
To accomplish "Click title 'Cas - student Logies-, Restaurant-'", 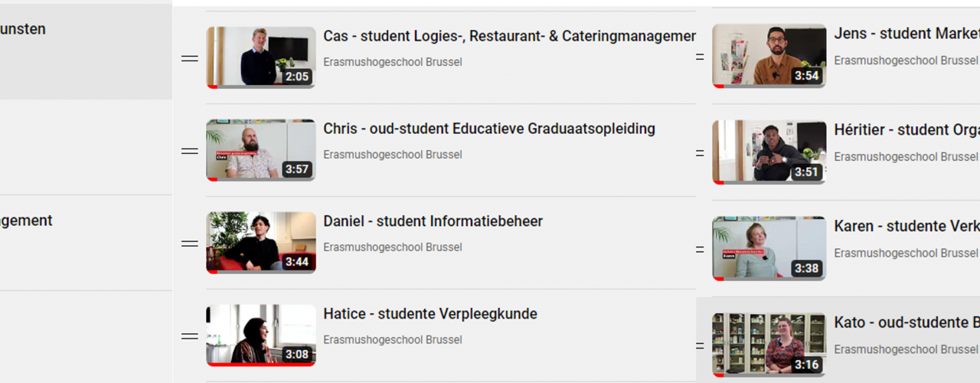I will coord(509,36).
